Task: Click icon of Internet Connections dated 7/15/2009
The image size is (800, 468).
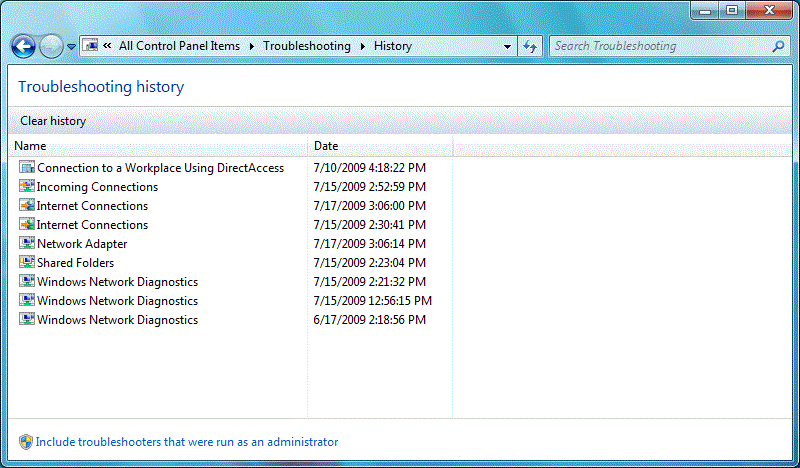Action: click(27, 224)
